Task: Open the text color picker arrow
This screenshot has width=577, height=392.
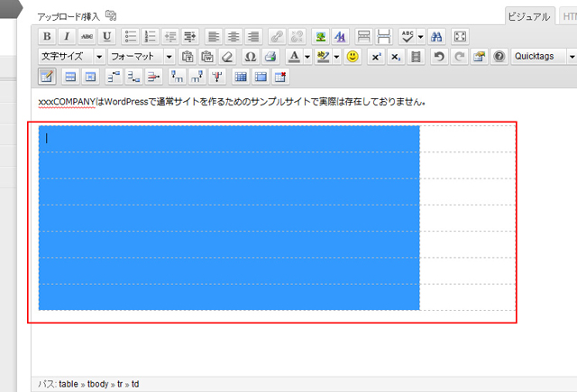Action: tap(307, 57)
